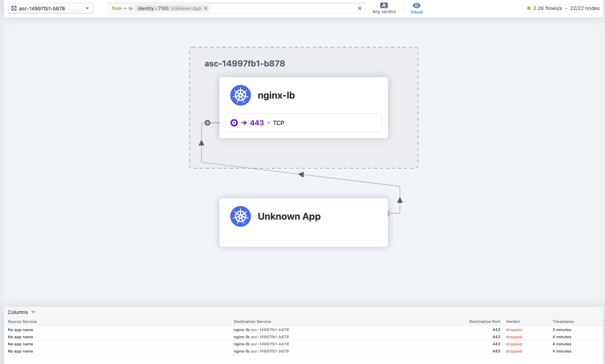Click the namespace icon in the selector
Screen dimensions: 605x364
coord(14,8)
